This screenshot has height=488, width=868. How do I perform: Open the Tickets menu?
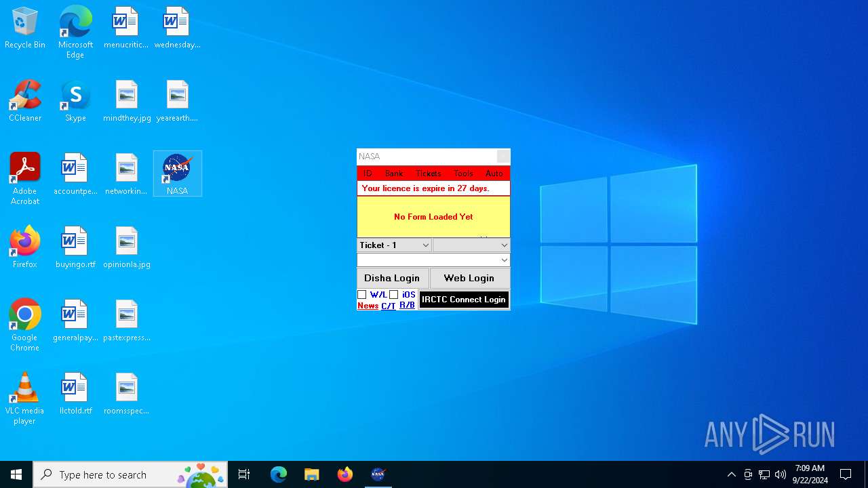429,174
